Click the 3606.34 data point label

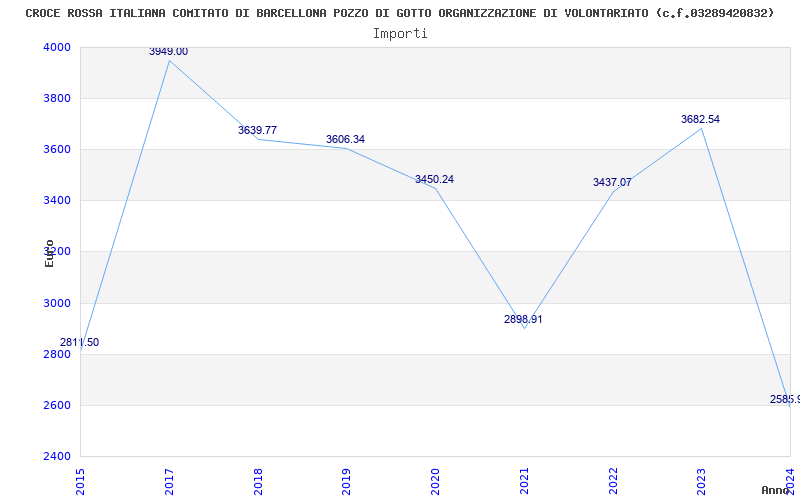345,139
